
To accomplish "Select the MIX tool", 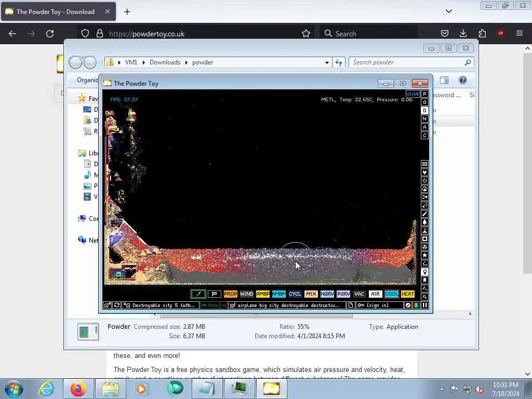I will coord(311,294).
